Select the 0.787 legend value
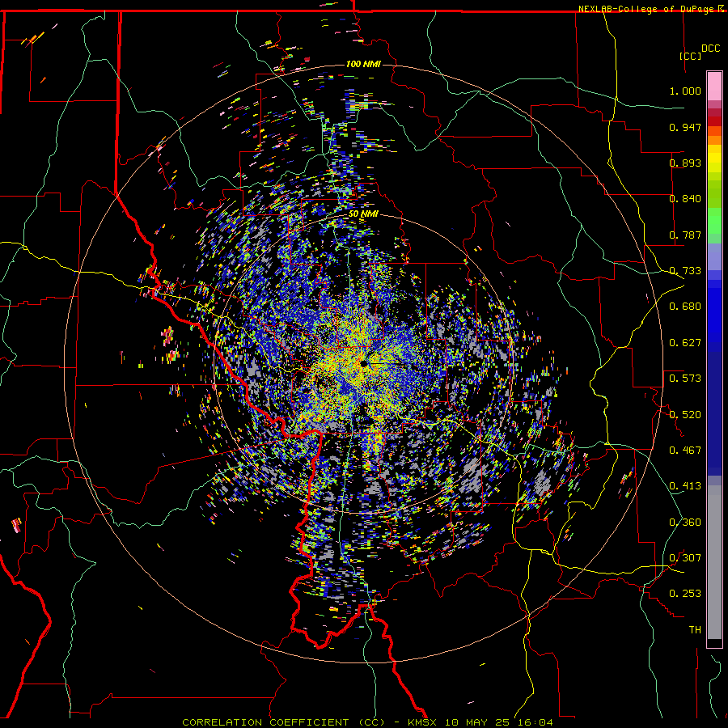Screen dimensions: 728x728 (685, 235)
